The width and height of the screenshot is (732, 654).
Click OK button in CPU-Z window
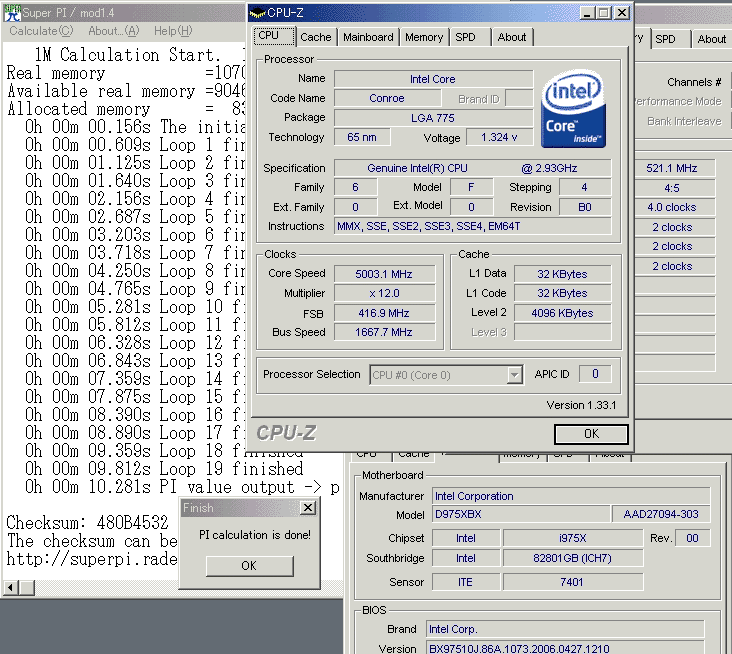point(591,434)
